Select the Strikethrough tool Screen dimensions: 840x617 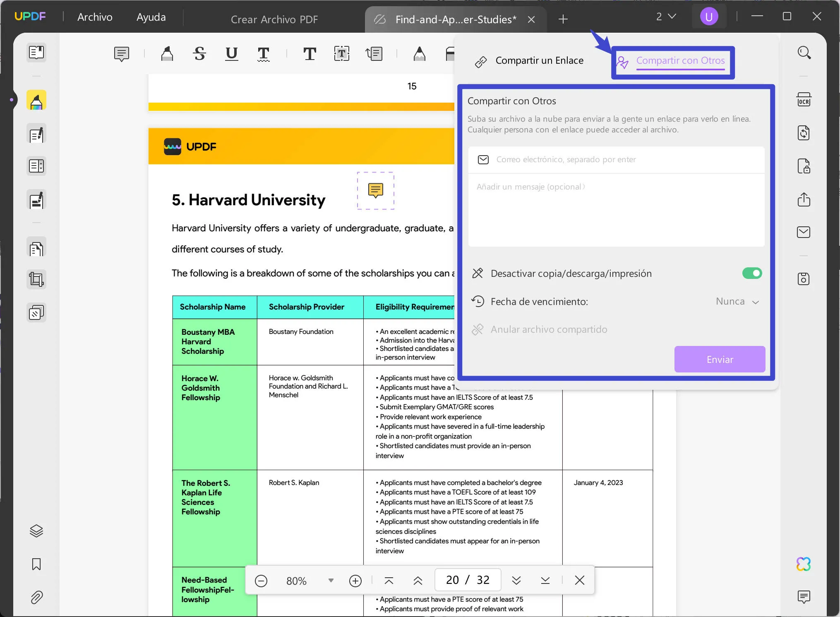pyautogui.click(x=199, y=54)
